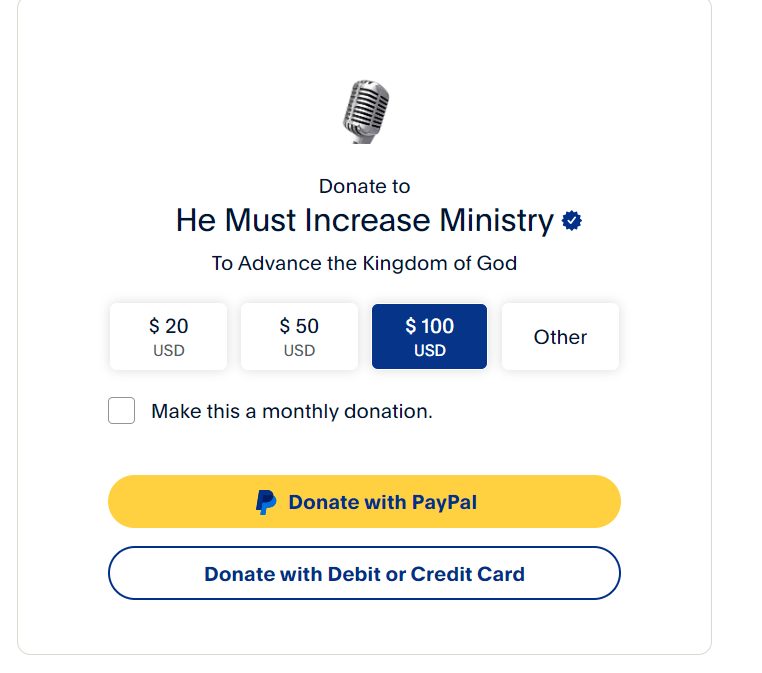Click the USD label under $50
The image size is (762, 673).
click(x=299, y=351)
